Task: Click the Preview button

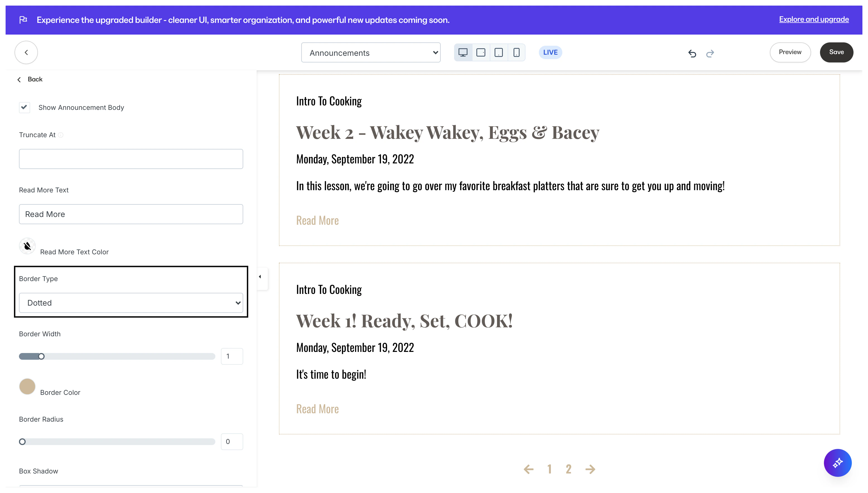Action: [790, 52]
